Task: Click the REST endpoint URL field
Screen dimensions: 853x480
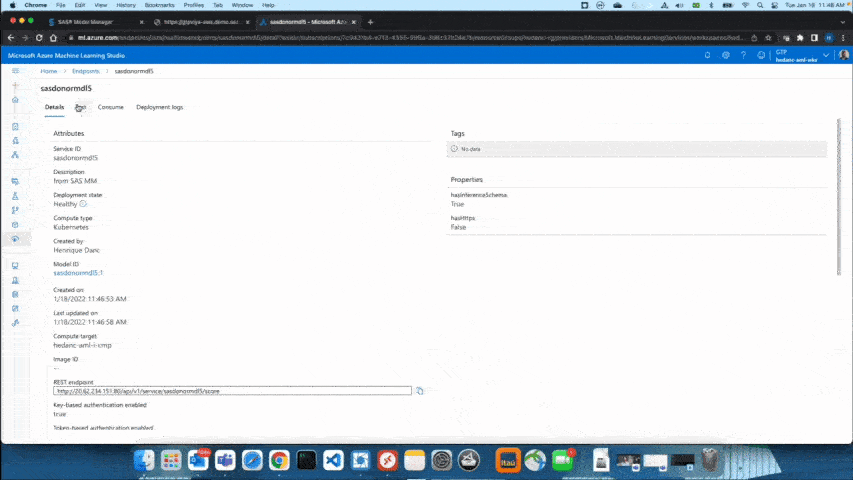Action: click(232, 391)
